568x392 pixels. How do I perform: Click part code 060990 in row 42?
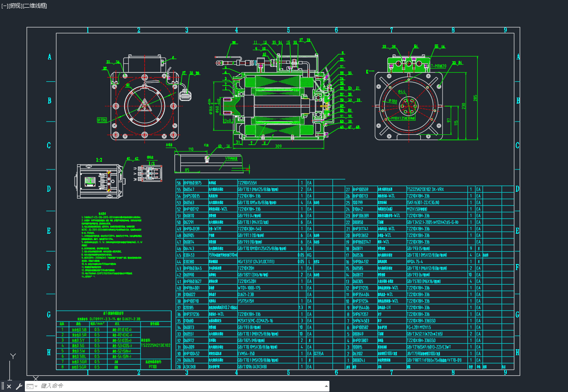(x=189, y=275)
